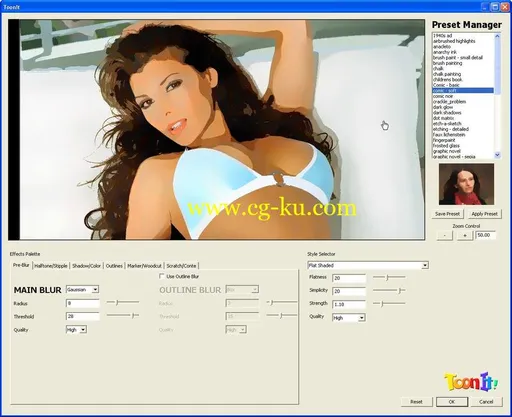512x417 pixels.
Task: Select 'brush paint - small detail' preset
Action: tap(458, 57)
